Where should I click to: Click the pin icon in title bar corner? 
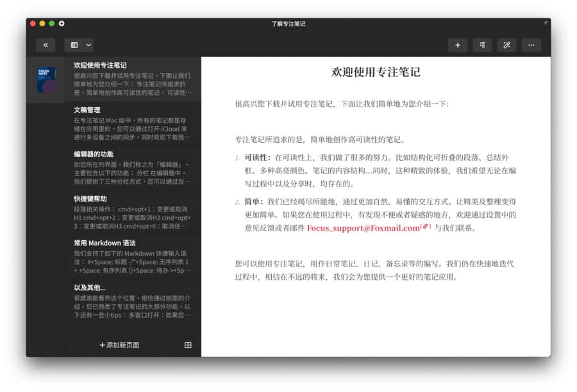(546, 23)
